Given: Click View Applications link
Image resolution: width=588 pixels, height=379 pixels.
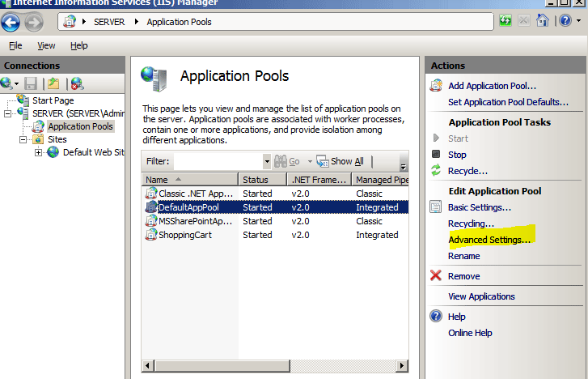Looking at the screenshot, I should coord(481,296).
